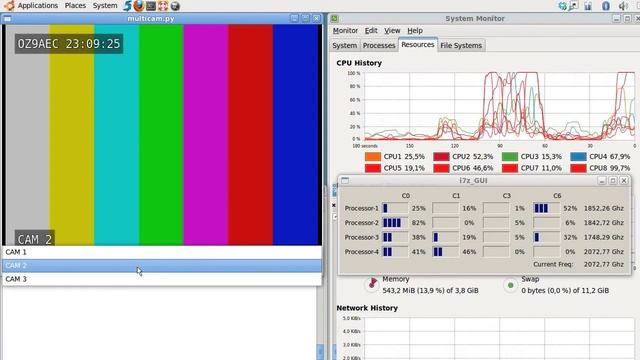Click the Processor-4 label in i7z_GUI
Viewport: 640px width, 360px height.
click(x=362, y=252)
